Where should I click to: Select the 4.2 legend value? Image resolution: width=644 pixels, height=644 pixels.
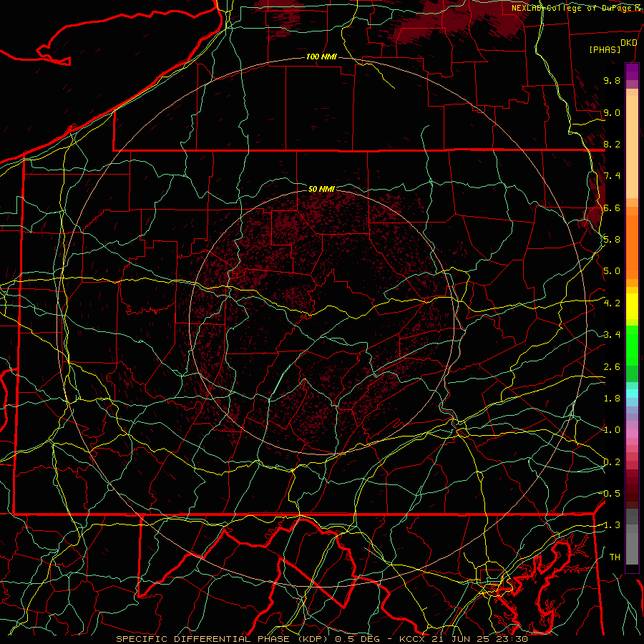(612, 303)
